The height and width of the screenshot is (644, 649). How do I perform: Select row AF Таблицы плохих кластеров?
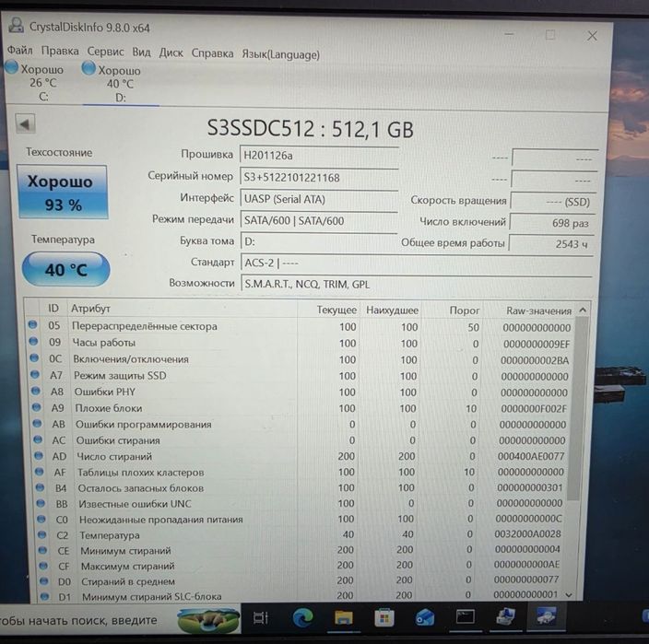point(301,472)
